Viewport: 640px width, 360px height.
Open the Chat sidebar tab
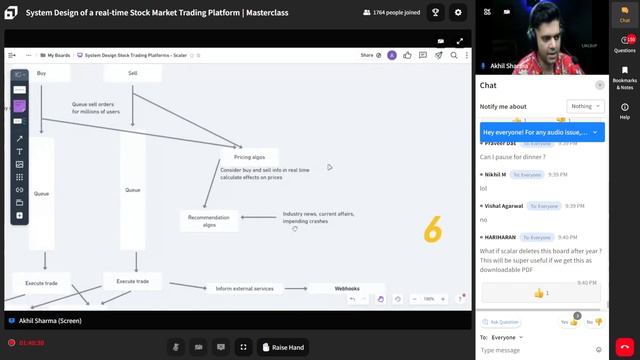pyautogui.click(x=624, y=14)
